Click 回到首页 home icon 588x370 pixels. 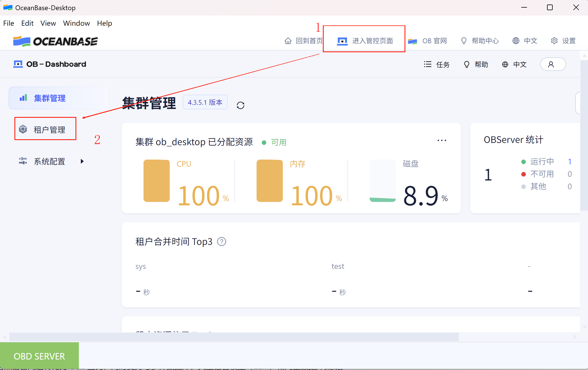[x=288, y=41]
